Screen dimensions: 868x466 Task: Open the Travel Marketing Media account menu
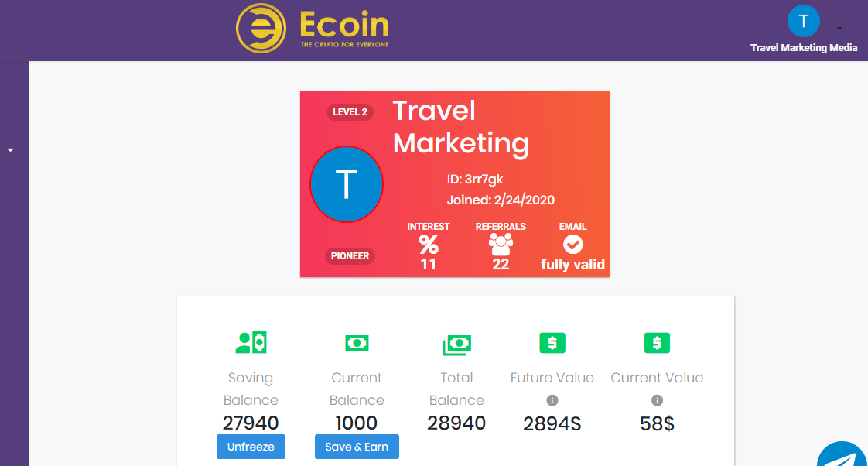tap(804, 48)
